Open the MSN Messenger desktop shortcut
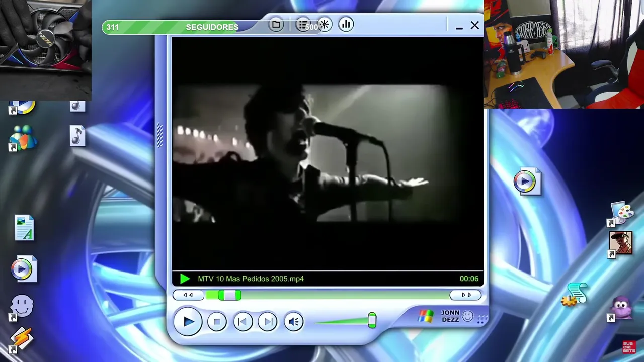 [x=22, y=138]
